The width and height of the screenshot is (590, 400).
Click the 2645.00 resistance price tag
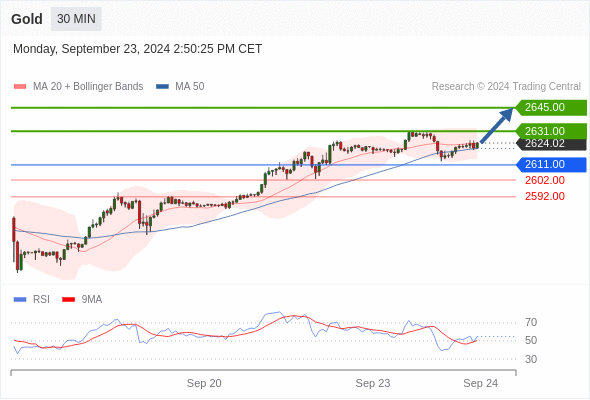[x=551, y=108]
